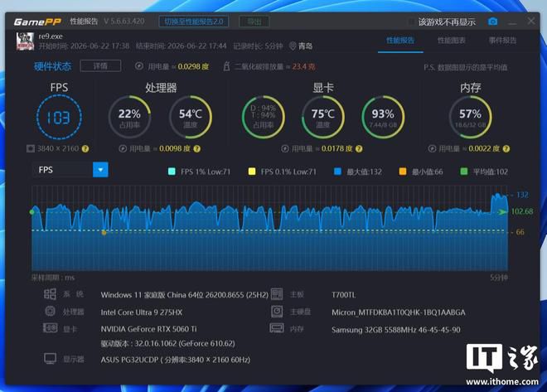Toggle the 该游戏不再显示 checkbox
This screenshot has height=392, width=547.
412,22
